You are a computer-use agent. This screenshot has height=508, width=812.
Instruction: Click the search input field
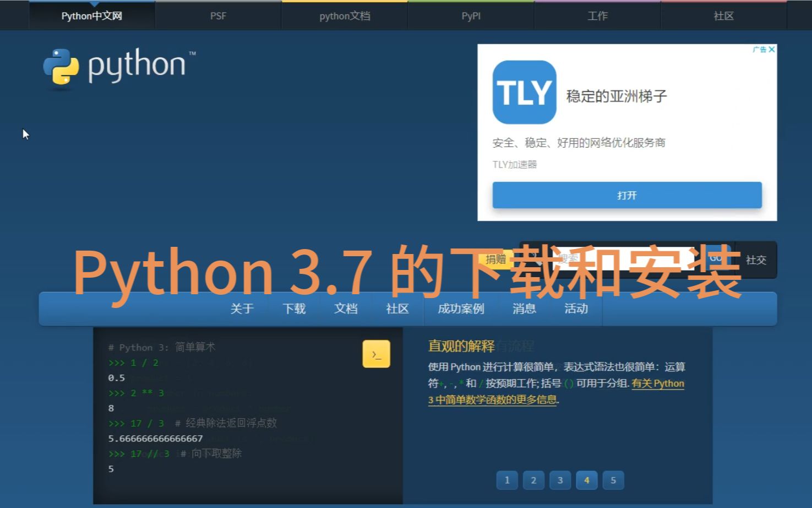pos(622,258)
